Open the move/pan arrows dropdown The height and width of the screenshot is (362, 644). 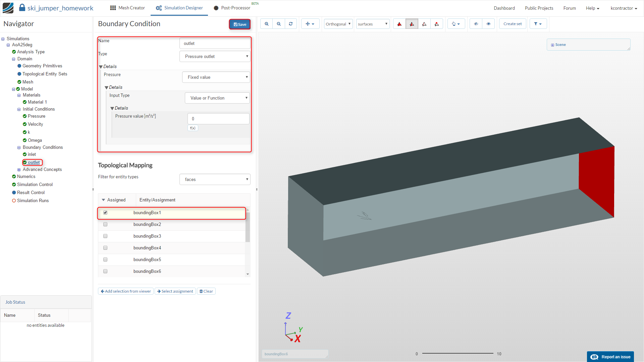(310, 24)
